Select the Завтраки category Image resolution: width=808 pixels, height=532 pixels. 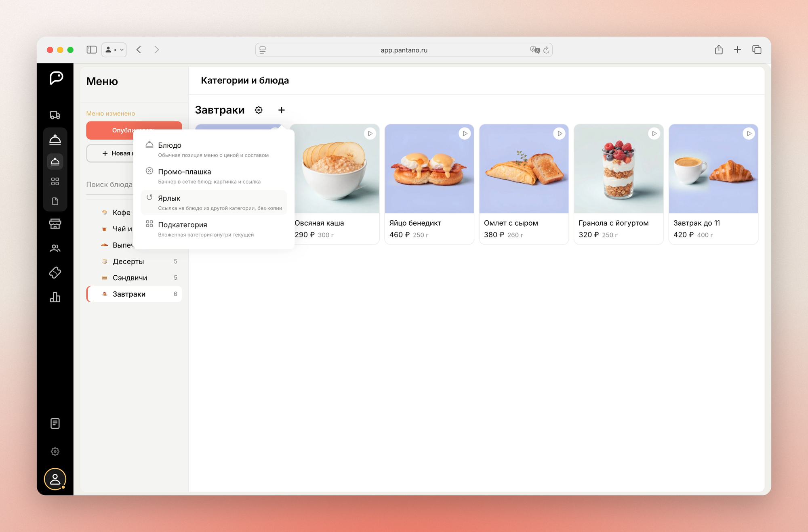(x=134, y=294)
